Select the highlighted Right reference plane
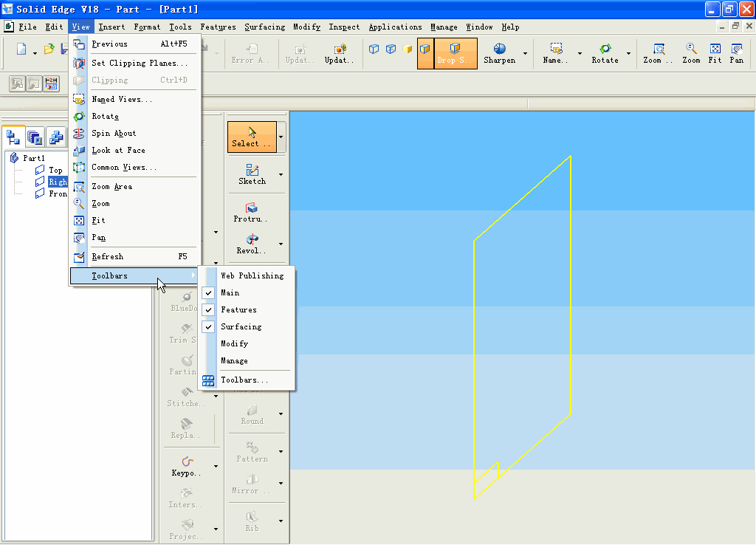Screen dimensions: 756x545 click(58, 182)
